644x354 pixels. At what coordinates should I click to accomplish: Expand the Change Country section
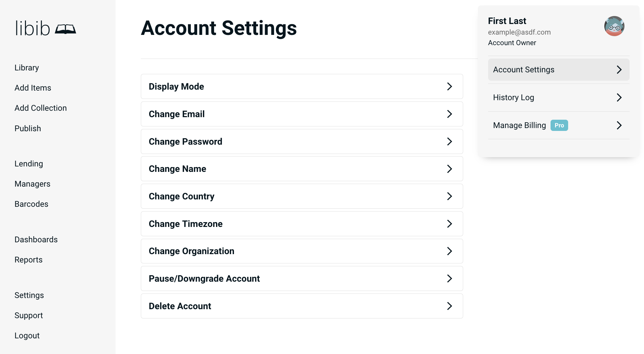pyautogui.click(x=302, y=196)
